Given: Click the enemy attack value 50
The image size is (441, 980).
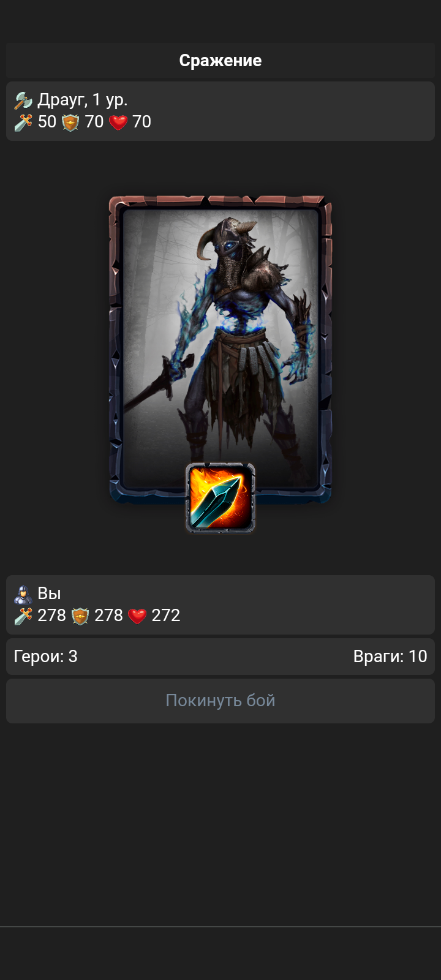Looking at the screenshot, I should (x=47, y=122).
